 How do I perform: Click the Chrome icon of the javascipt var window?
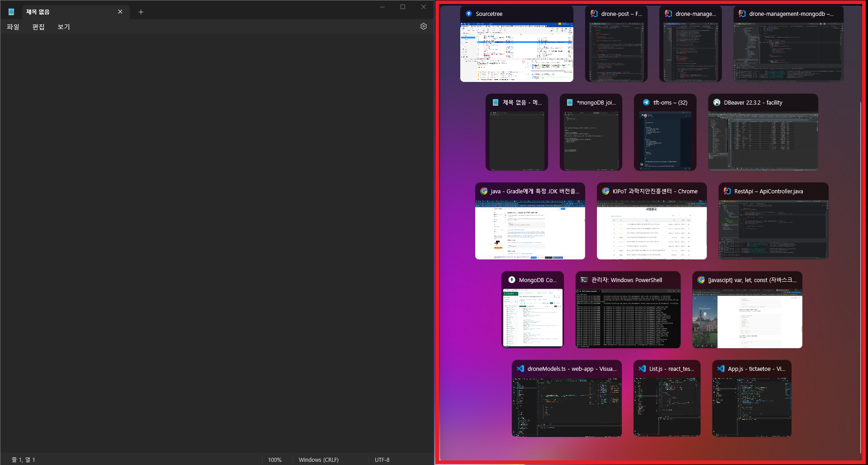pos(701,280)
